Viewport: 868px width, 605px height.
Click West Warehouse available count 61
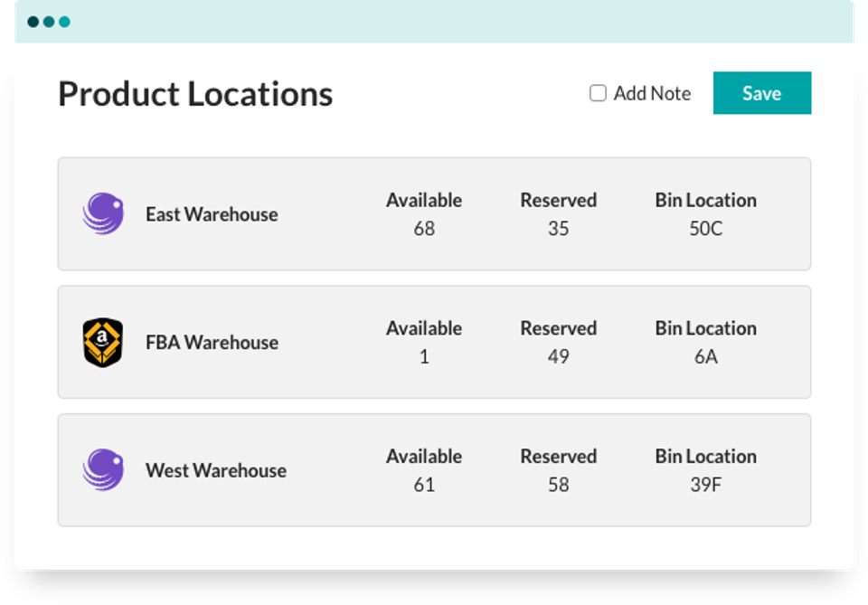424,485
